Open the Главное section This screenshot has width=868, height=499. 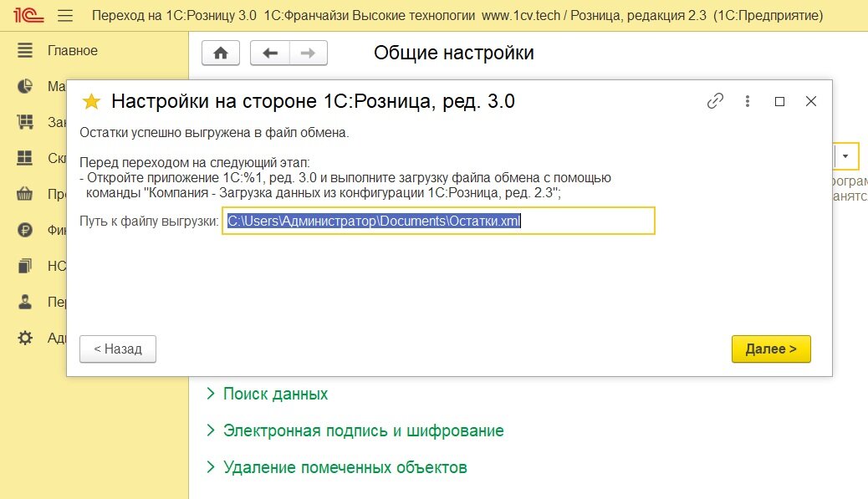pyautogui.click(x=73, y=50)
